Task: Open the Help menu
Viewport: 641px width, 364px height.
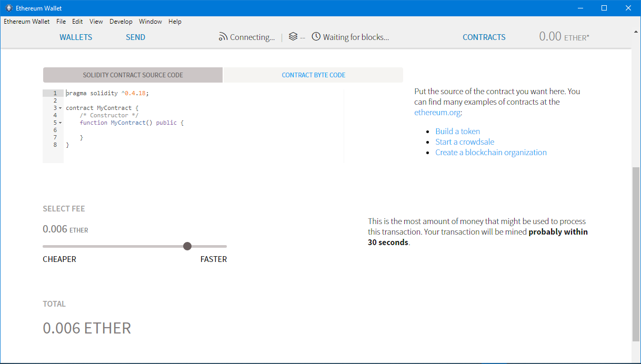Action: (x=175, y=22)
